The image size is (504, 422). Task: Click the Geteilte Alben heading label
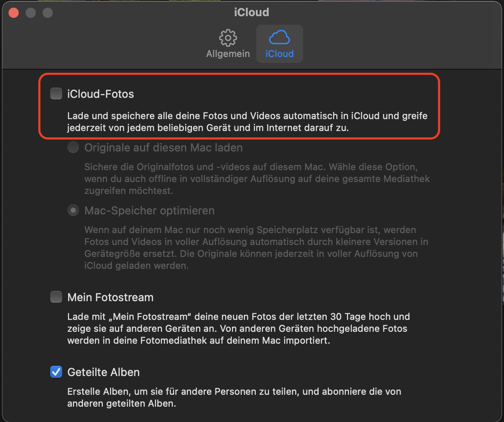pos(103,373)
